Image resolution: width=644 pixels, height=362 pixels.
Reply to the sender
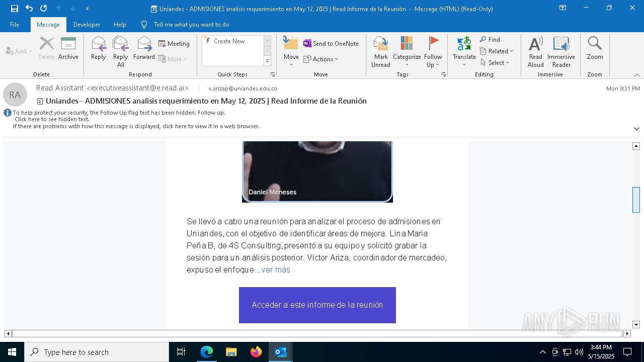pos(99,49)
